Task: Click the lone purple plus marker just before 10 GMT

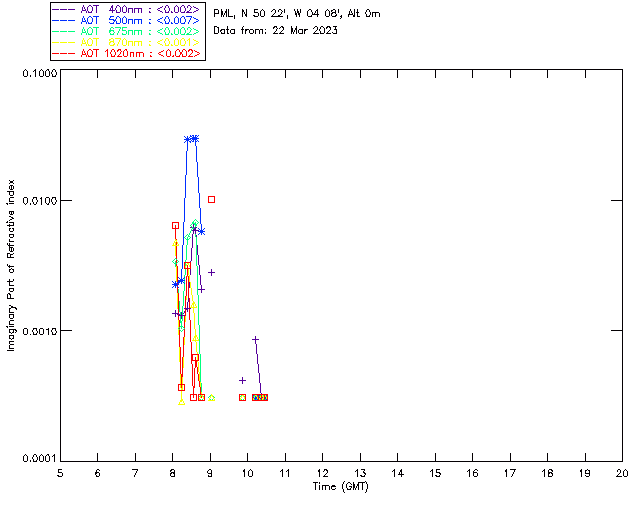Action: pos(242,381)
